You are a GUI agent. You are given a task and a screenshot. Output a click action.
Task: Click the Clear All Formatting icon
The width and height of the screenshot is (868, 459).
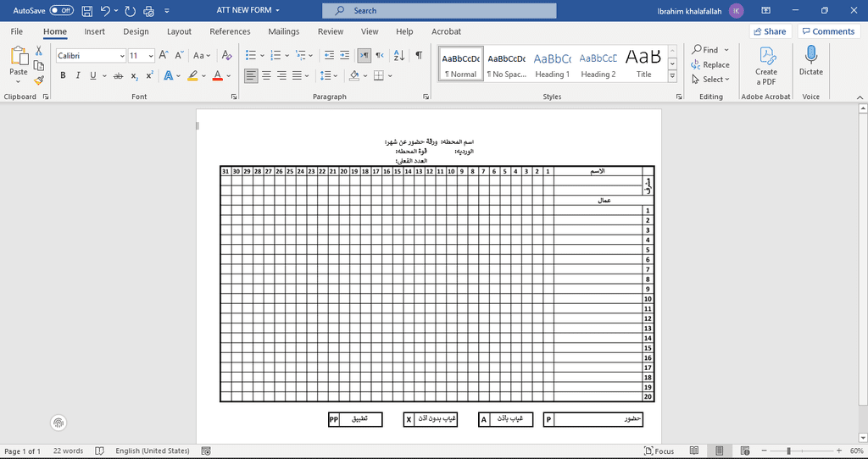(226, 56)
